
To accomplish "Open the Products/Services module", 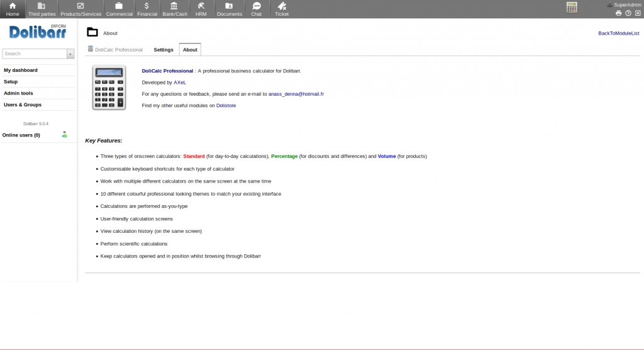I will tap(80, 9).
